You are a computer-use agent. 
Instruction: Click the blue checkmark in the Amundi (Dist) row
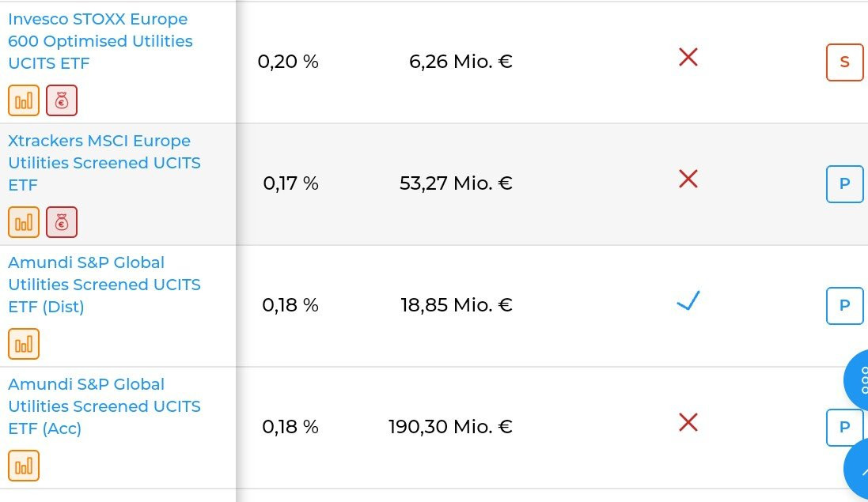click(x=688, y=301)
